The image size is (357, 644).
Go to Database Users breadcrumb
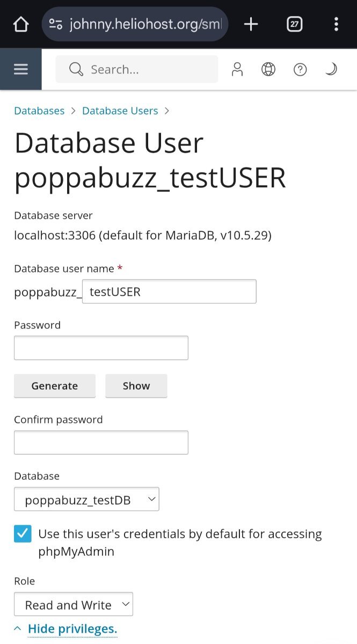pos(120,111)
